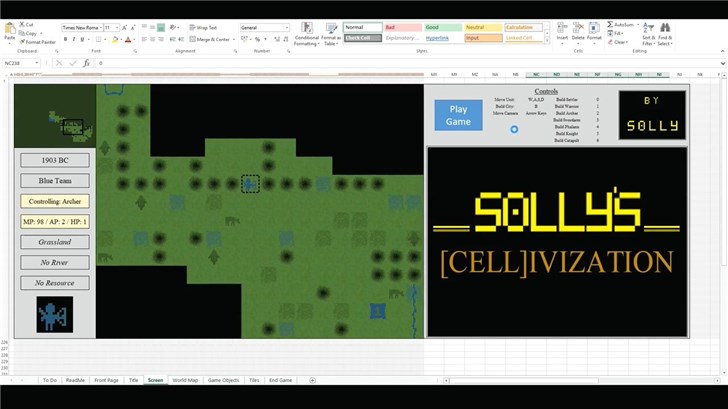
Task: Click the insert function fx icon
Action: (88, 63)
